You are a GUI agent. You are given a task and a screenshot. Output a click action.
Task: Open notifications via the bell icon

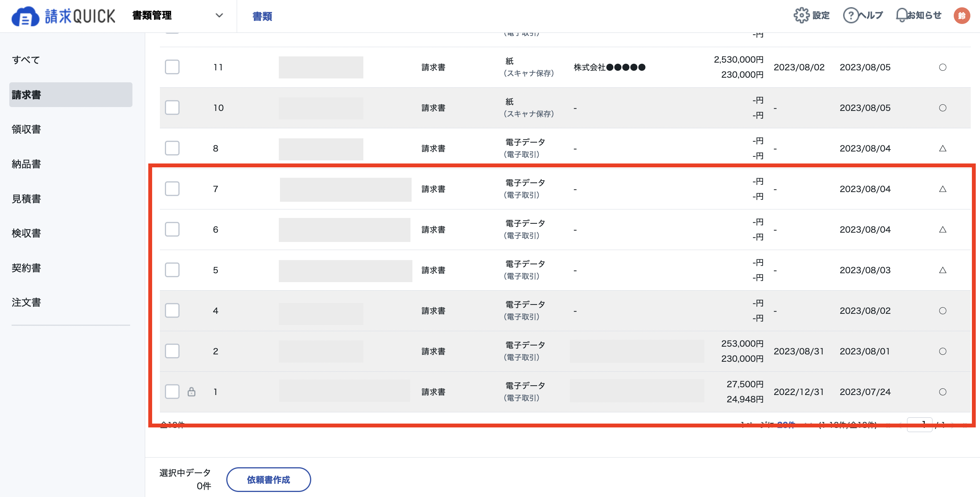[x=902, y=15]
